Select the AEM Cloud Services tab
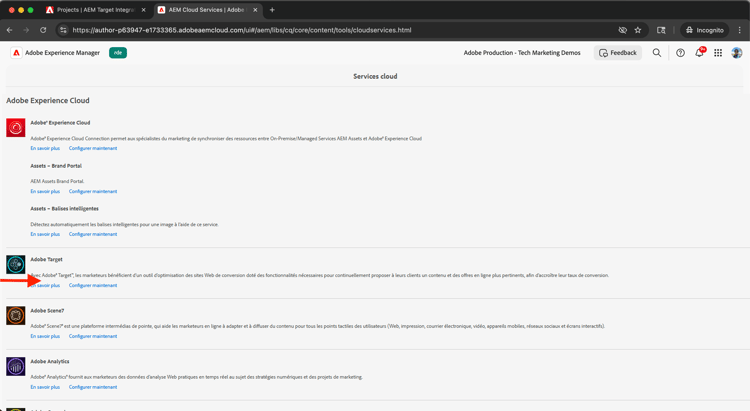The height and width of the screenshot is (411, 750). tap(207, 10)
